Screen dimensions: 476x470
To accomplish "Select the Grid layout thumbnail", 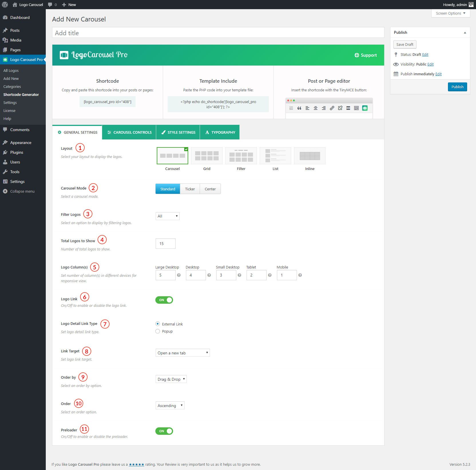I will (x=207, y=156).
